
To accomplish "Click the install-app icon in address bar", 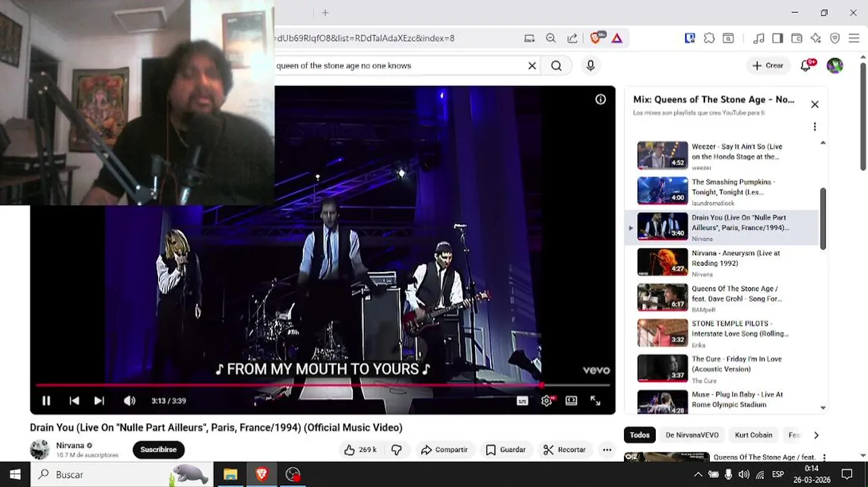I will click(529, 39).
